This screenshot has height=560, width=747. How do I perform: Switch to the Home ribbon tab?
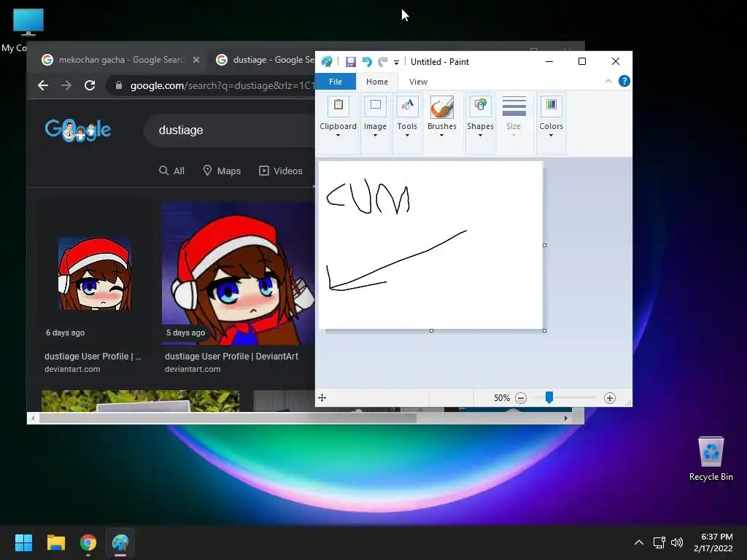click(377, 82)
